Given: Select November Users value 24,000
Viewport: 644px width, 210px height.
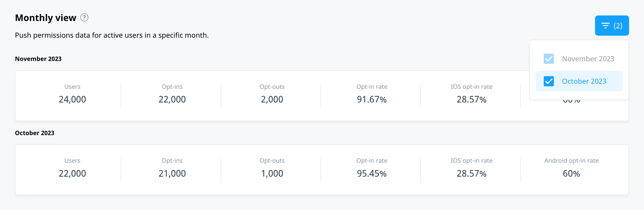Looking at the screenshot, I should click(72, 99).
